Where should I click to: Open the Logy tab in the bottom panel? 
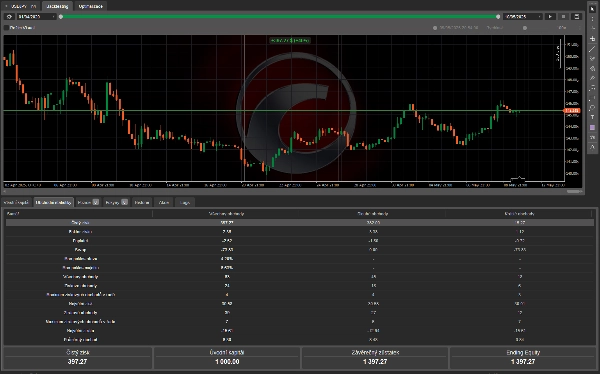[x=185, y=203]
